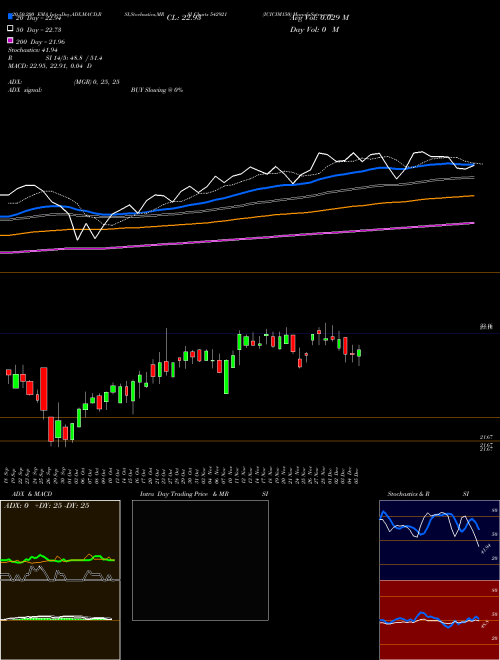Click the tall green candle in early November
Image resolution: width=500 pixels, height=660 pixels.
coord(226,377)
